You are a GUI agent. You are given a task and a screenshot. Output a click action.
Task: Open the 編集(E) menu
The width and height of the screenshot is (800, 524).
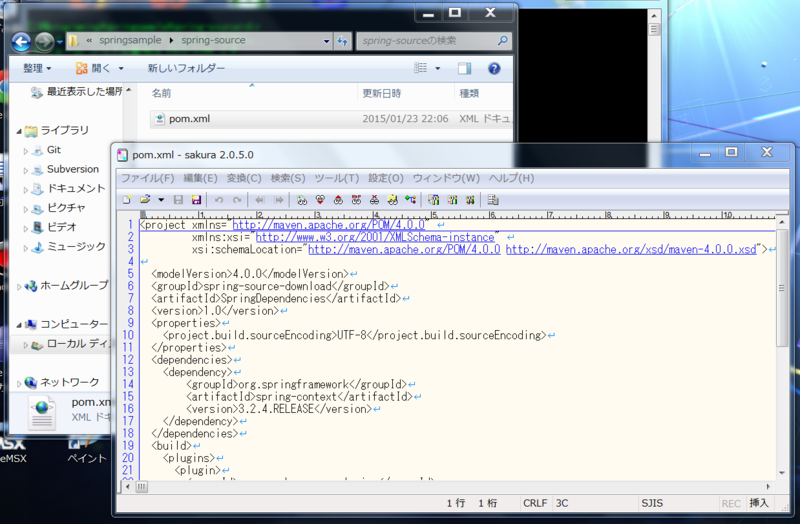pyautogui.click(x=200, y=178)
